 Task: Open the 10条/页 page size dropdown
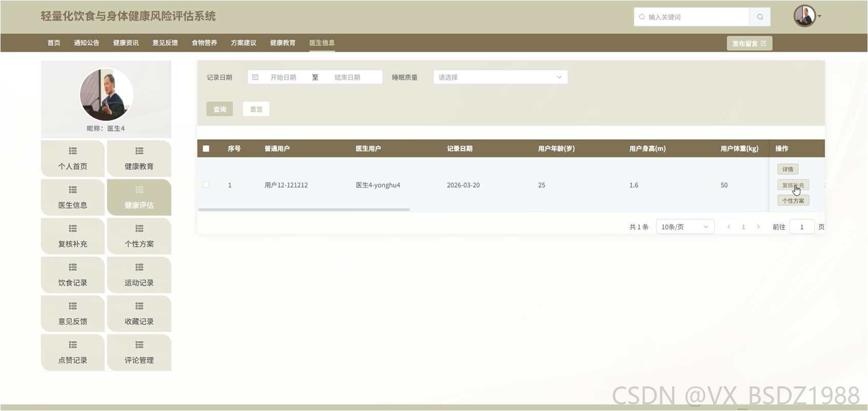point(685,227)
